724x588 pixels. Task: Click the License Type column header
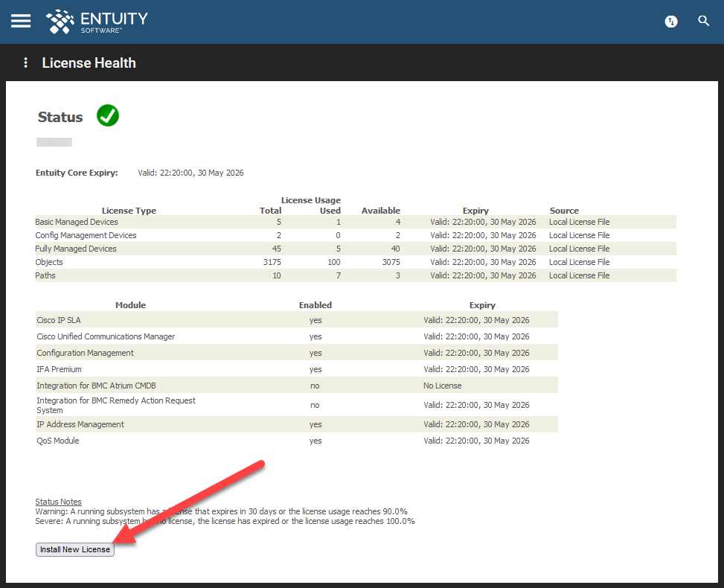click(x=129, y=211)
